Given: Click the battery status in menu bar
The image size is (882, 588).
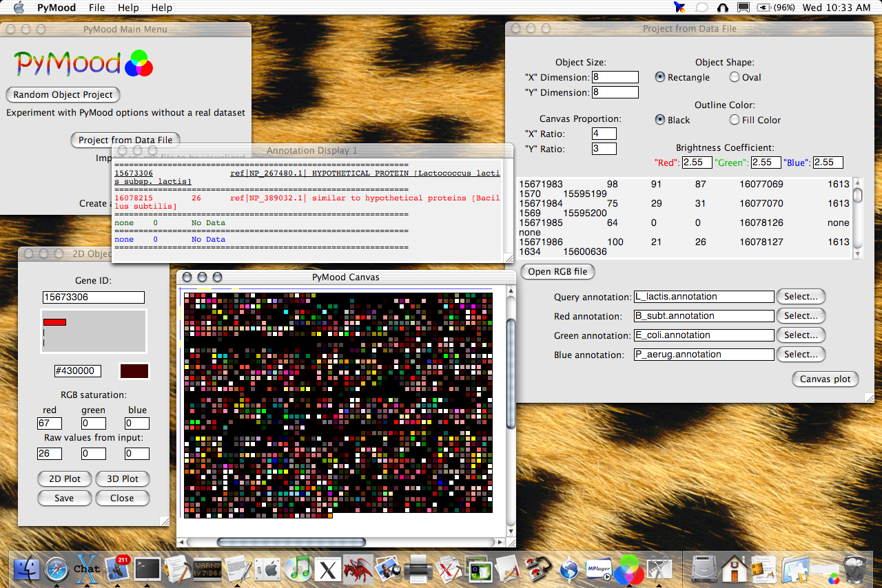Looking at the screenshot, I should pos(777,8).
